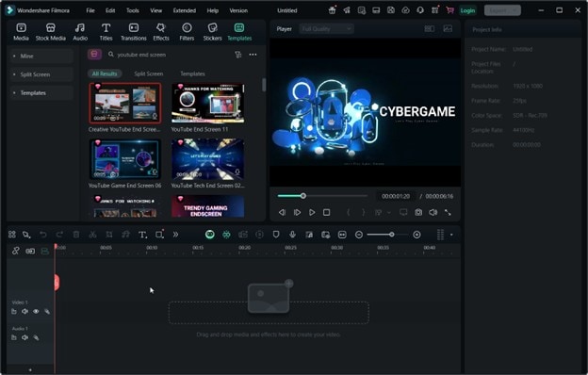
Task: Open the Effects panel
Action: (161, 32)
